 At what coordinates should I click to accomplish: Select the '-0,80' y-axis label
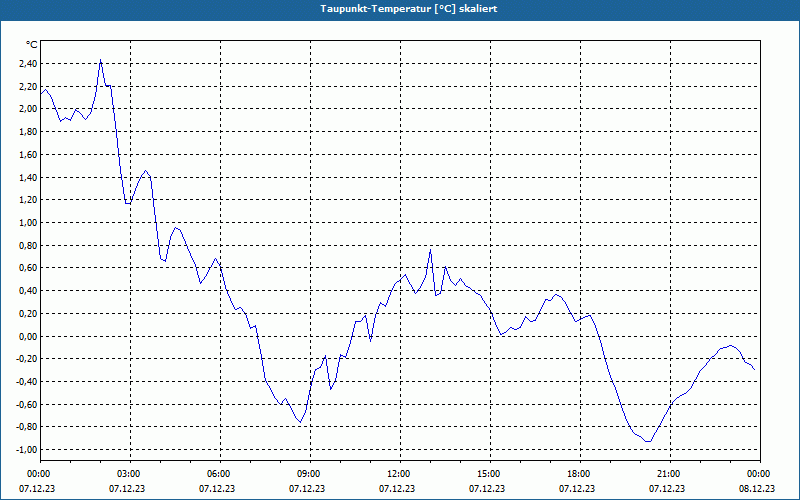pyautogui.click(x=27, y=427)
